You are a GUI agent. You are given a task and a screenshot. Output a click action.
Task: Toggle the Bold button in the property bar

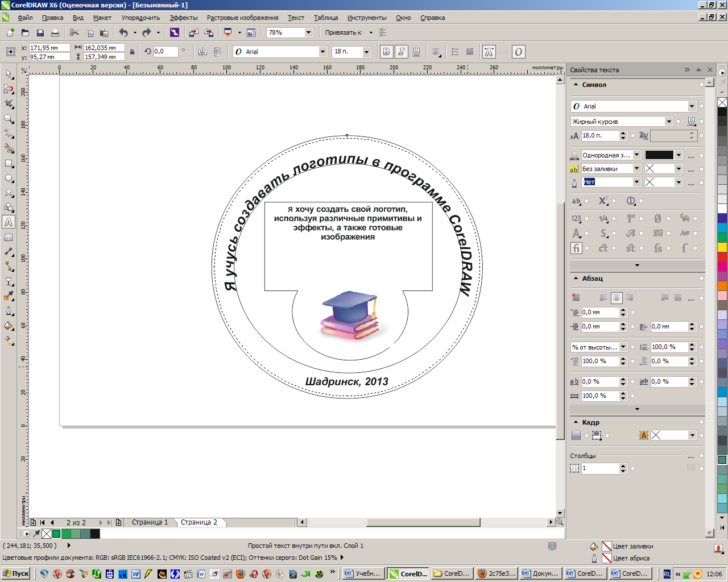point(386,52)
